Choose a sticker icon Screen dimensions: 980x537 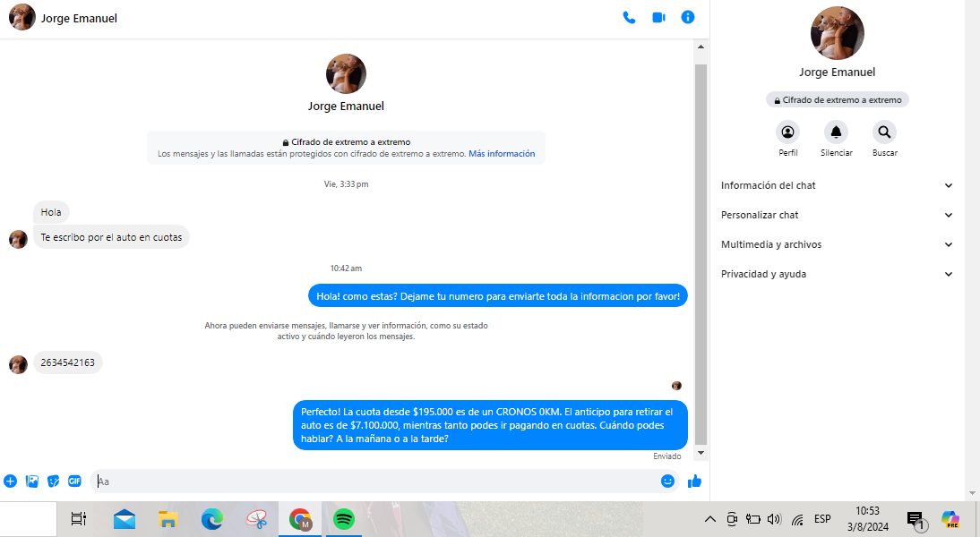53,481
